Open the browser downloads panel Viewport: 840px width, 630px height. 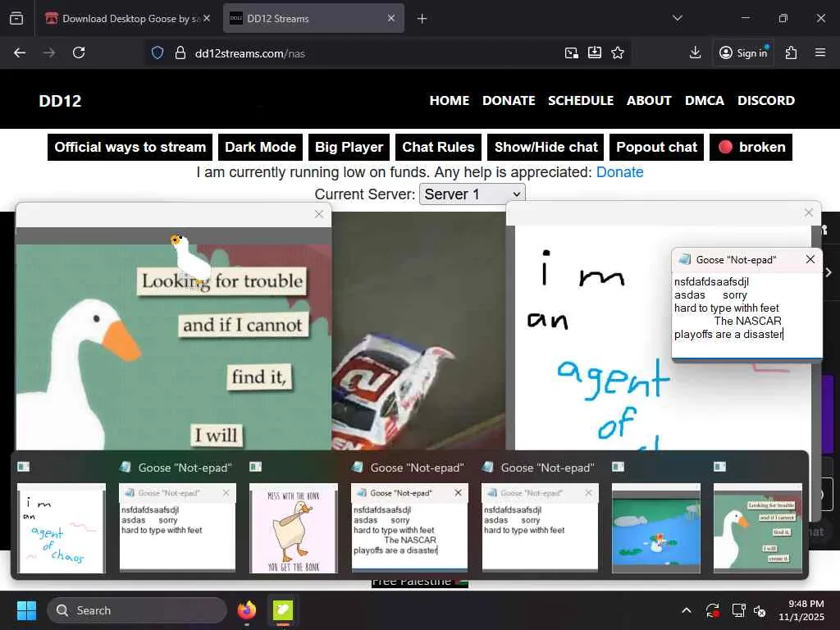(x=696, y=52)
